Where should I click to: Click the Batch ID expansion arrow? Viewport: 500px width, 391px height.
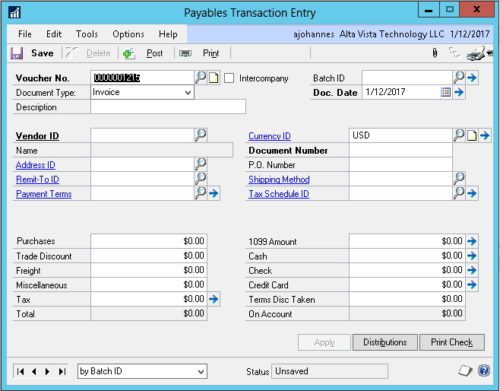coord(472,78)
